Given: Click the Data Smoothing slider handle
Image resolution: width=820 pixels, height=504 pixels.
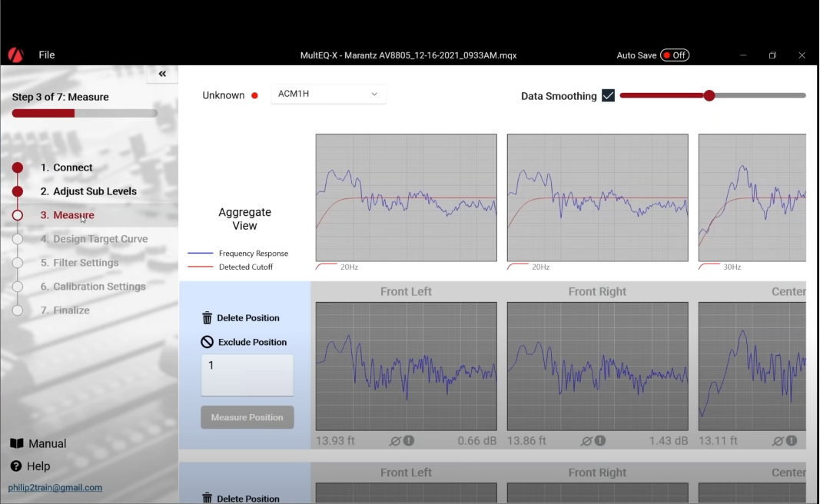Looking at the screenshot, I should coord(709,96).
